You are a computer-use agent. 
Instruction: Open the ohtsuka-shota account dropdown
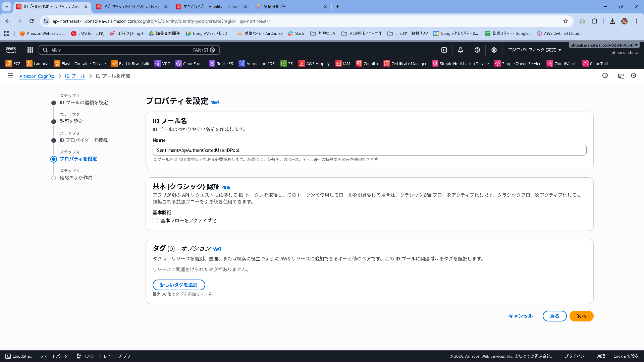click(604, 45)
